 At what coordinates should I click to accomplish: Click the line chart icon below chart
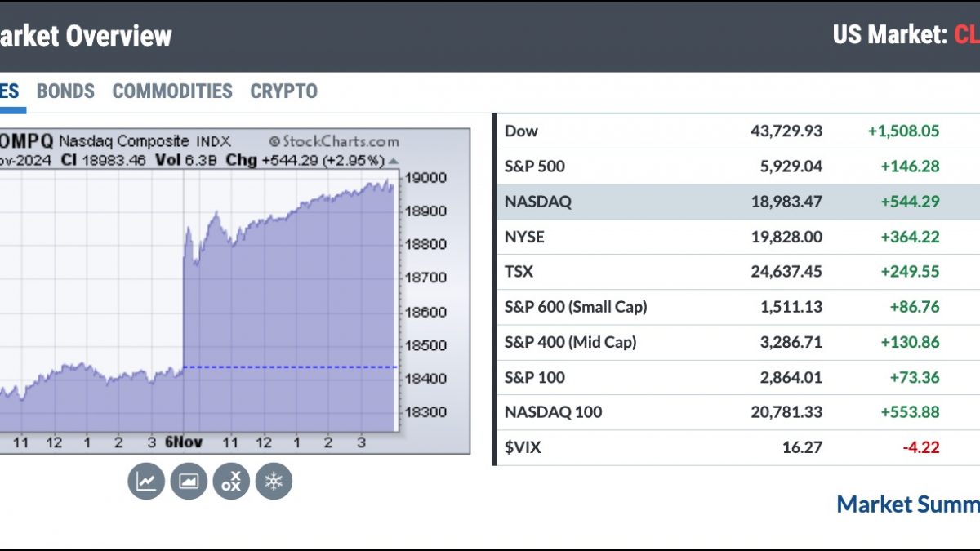146,482
